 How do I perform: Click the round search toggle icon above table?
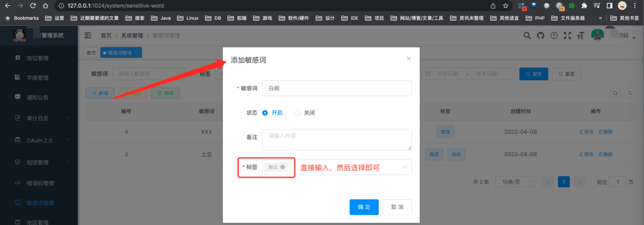pos(615,93)
